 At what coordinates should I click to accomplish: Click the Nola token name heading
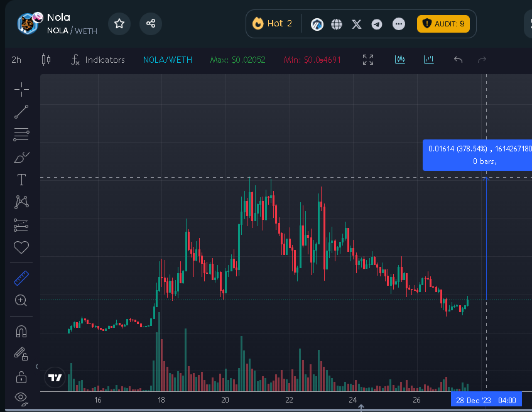[x=58, y=18]
